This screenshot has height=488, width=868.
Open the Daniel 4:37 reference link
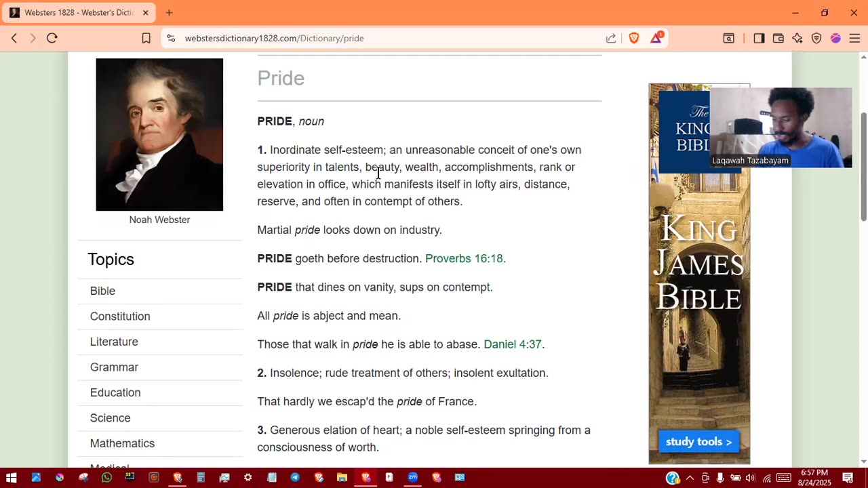tap(513, 344)
